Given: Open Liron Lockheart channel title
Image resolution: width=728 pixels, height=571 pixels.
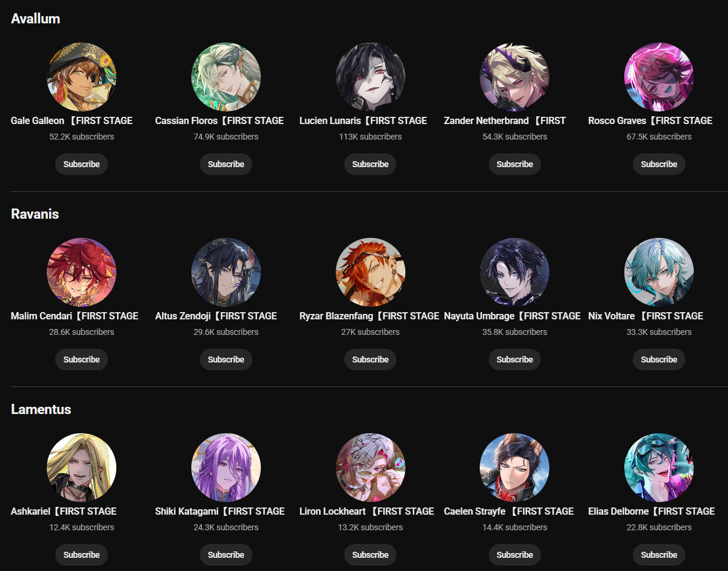Looking at the screenshot, I should tap(367, 511).
